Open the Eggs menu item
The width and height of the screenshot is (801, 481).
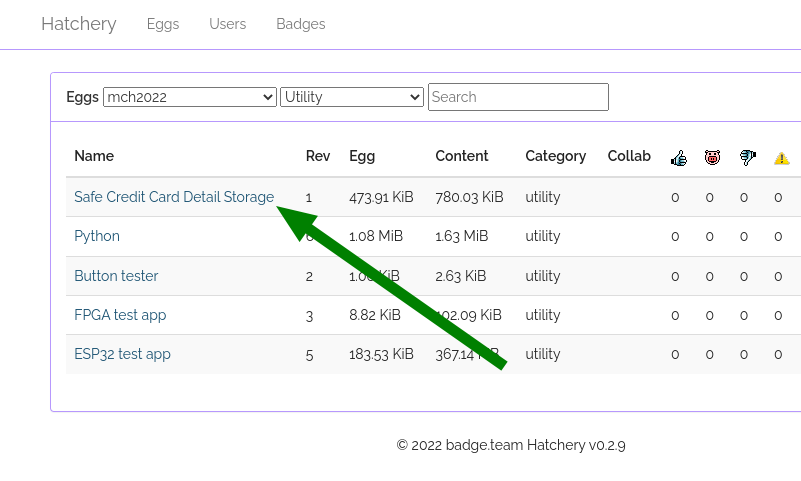[163, 24]
